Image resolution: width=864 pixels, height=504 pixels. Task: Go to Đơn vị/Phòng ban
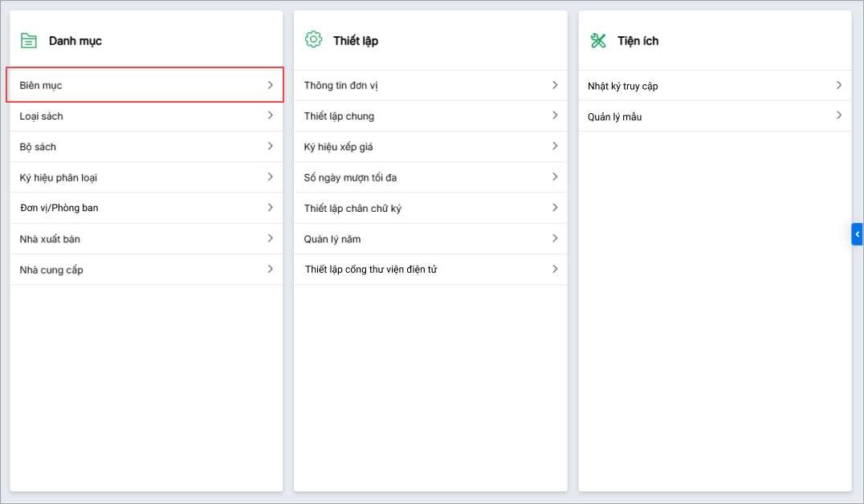pyautogui.click(x=59, y=208)
